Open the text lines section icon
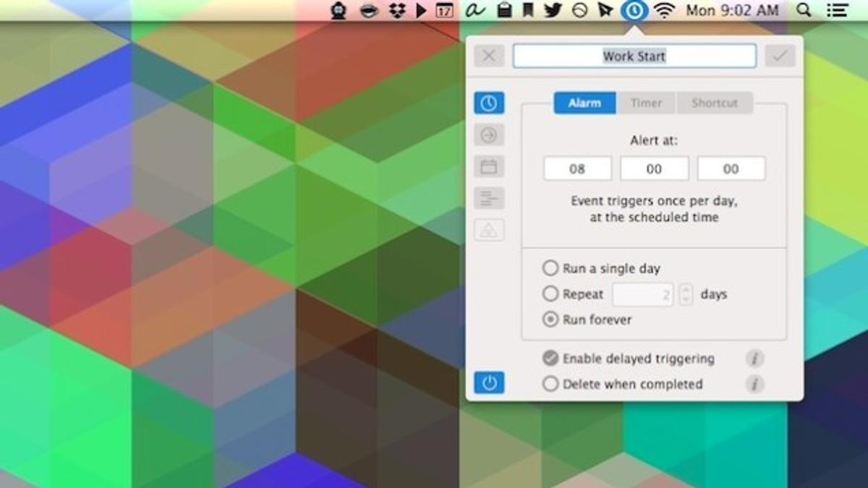 click(489, 198)
